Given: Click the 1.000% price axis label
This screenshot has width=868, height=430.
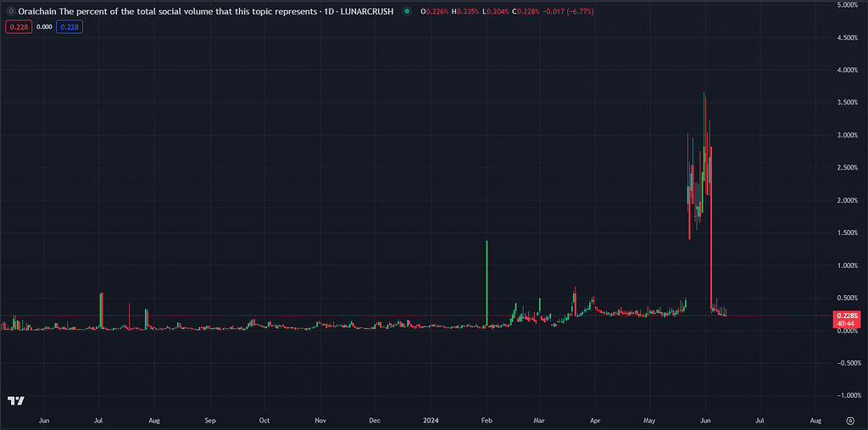Looking at the screenshot, I should (847, 266).
